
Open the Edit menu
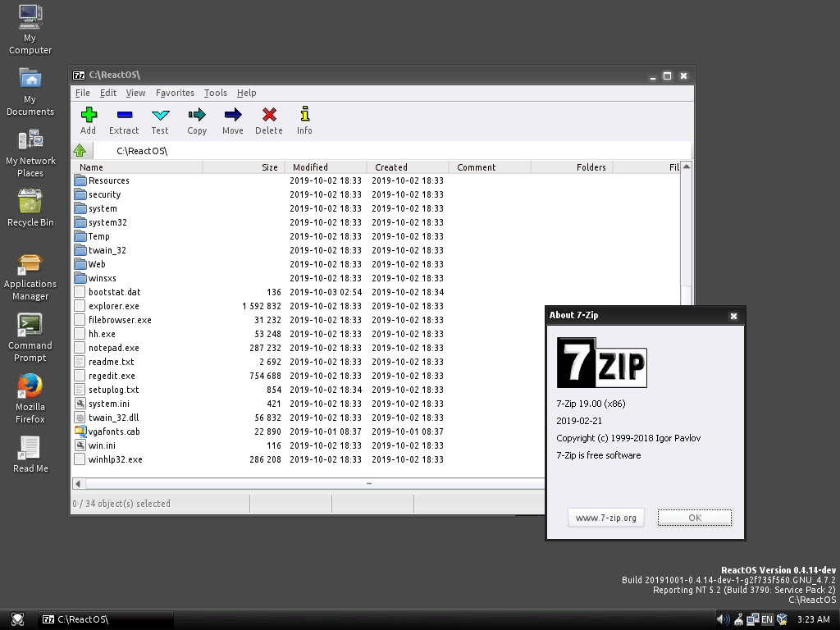[x=108, y=93]
